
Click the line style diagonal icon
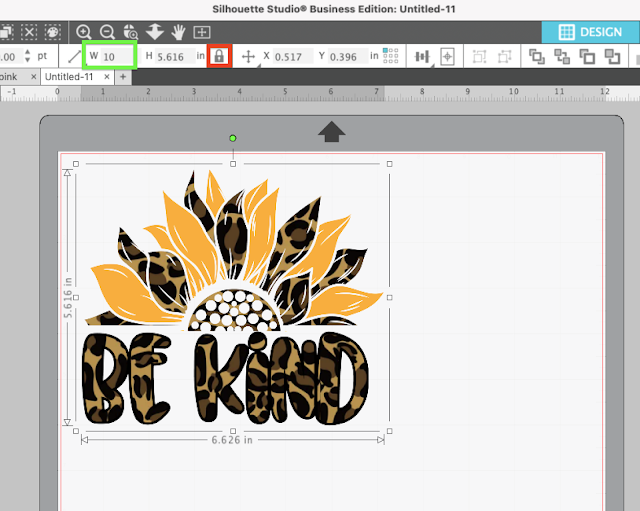point(74,56)
